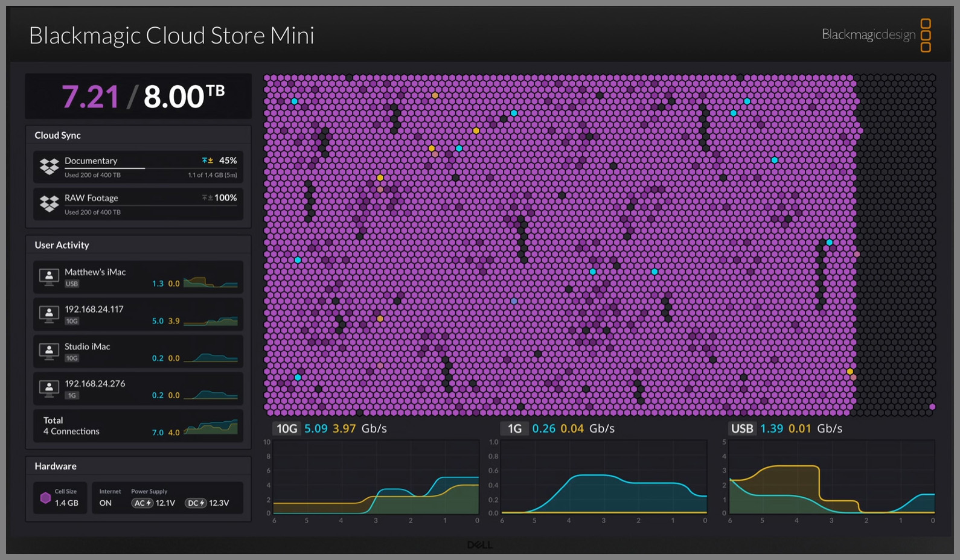Click the '12.3V' DC voltage reading

(219, 503)
